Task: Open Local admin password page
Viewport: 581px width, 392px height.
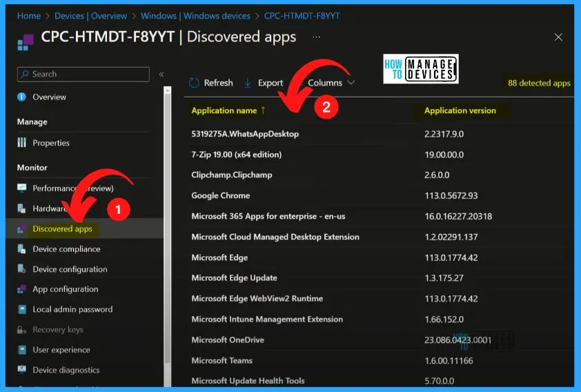Action: (72, 309)
